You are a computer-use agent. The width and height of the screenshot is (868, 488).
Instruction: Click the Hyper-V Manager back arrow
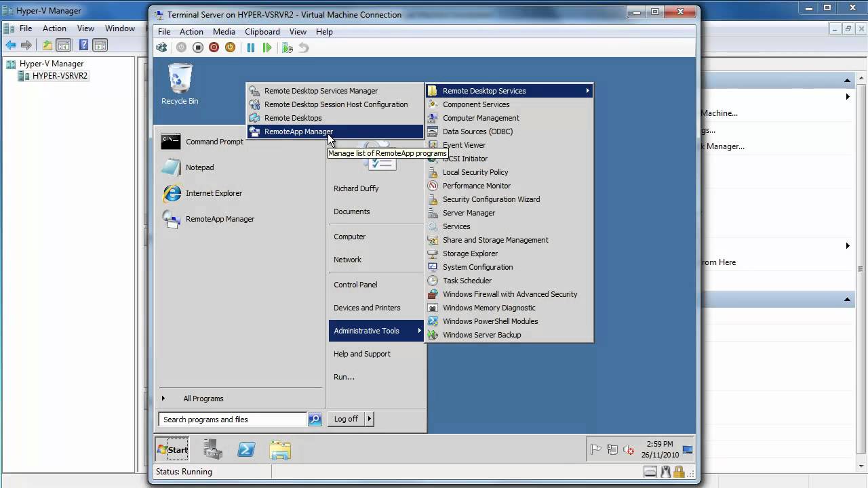[11, 45]
